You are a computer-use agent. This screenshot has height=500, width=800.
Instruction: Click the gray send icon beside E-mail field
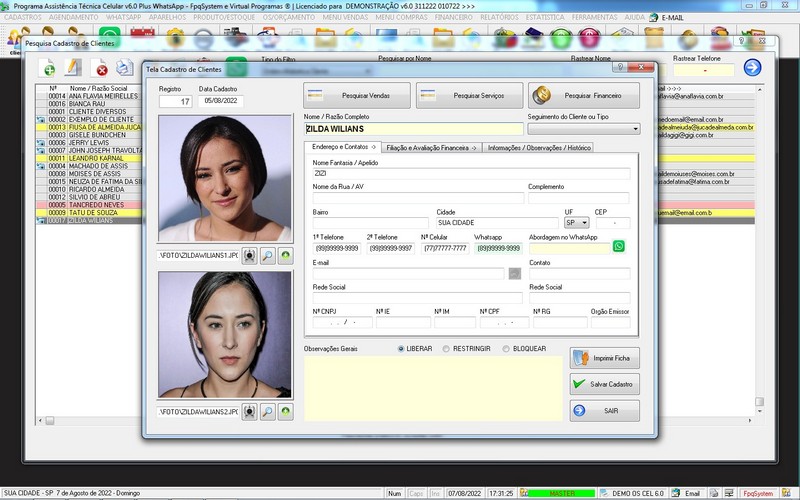[515, 273]
